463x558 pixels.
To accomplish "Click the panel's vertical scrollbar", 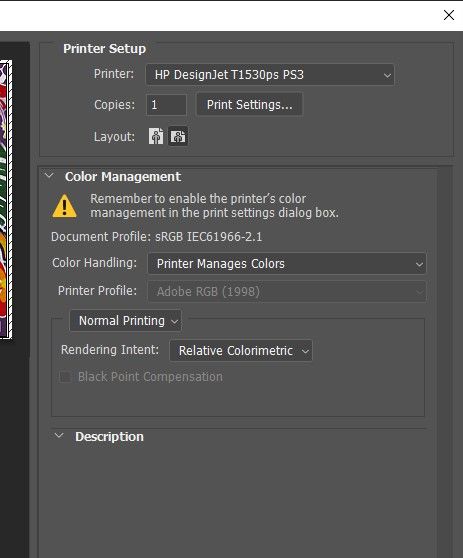I will (x=444, y=361).
